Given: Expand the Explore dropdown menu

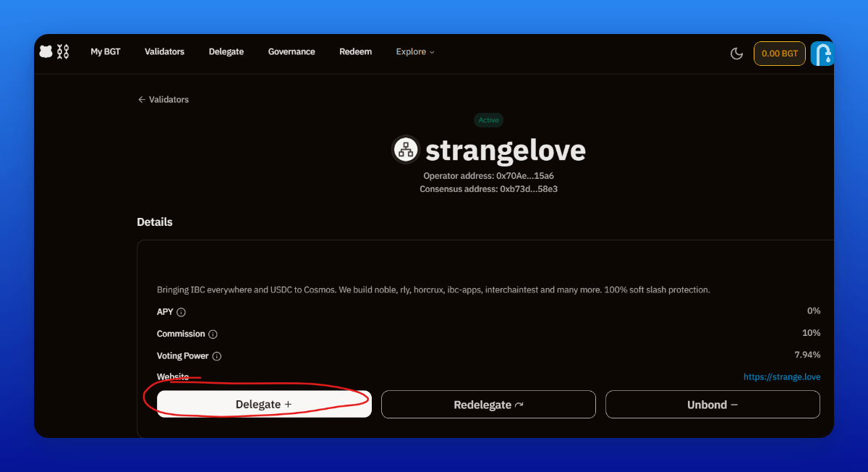Looking at the screenshot, I should 415,52.
